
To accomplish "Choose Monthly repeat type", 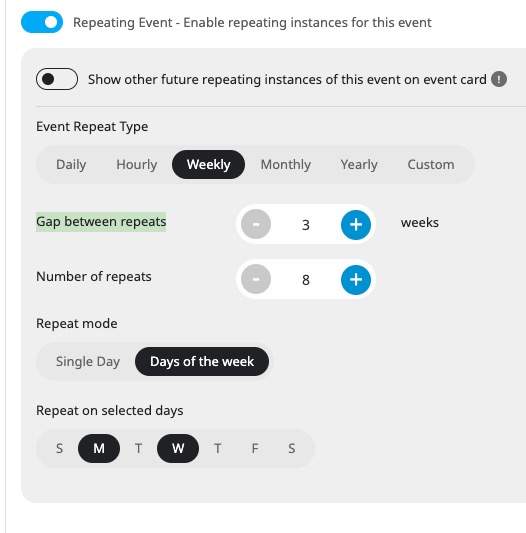I will click(x=286, y=165).
